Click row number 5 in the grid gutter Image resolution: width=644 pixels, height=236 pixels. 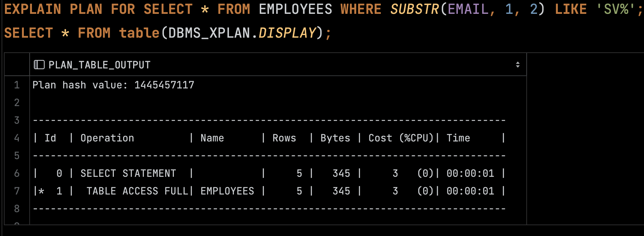click(17, 156)
